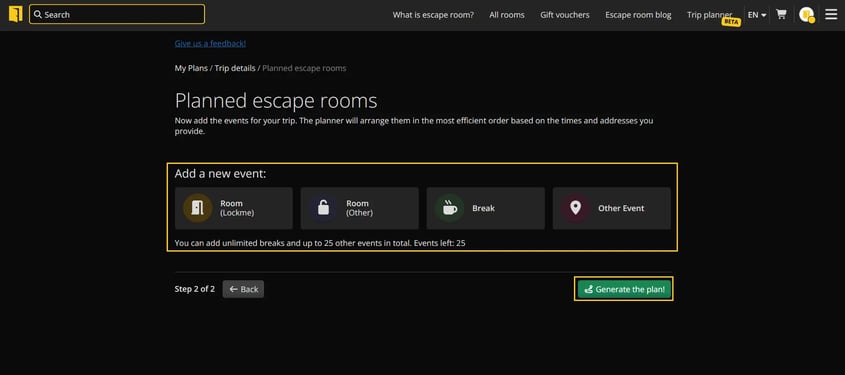Click the Lockme yellow logo

click(16, 14)
